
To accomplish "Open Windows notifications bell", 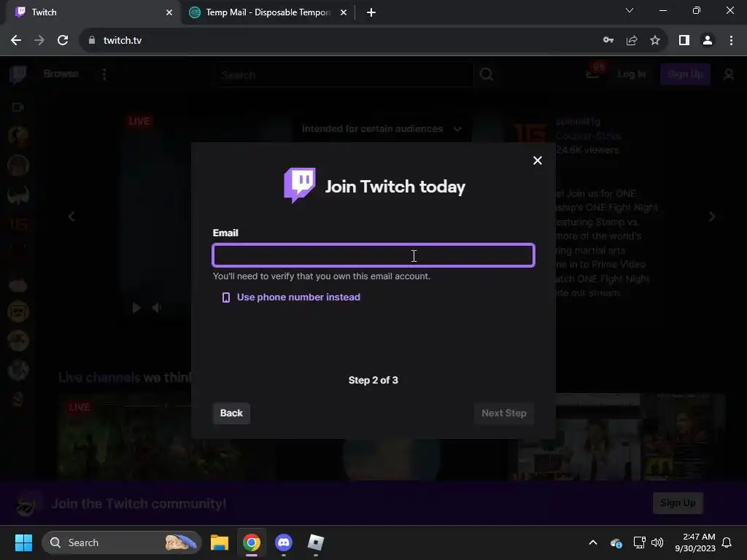I will click(727, 542).
